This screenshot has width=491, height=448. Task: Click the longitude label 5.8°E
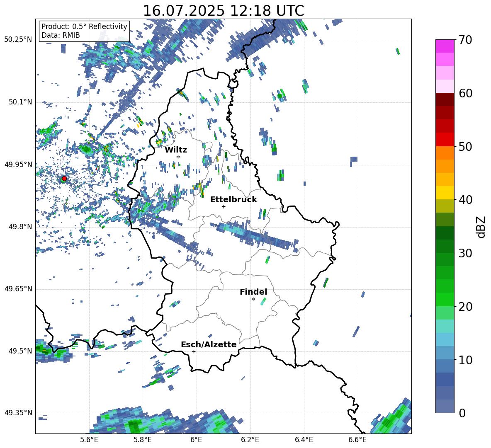(143, 440)
